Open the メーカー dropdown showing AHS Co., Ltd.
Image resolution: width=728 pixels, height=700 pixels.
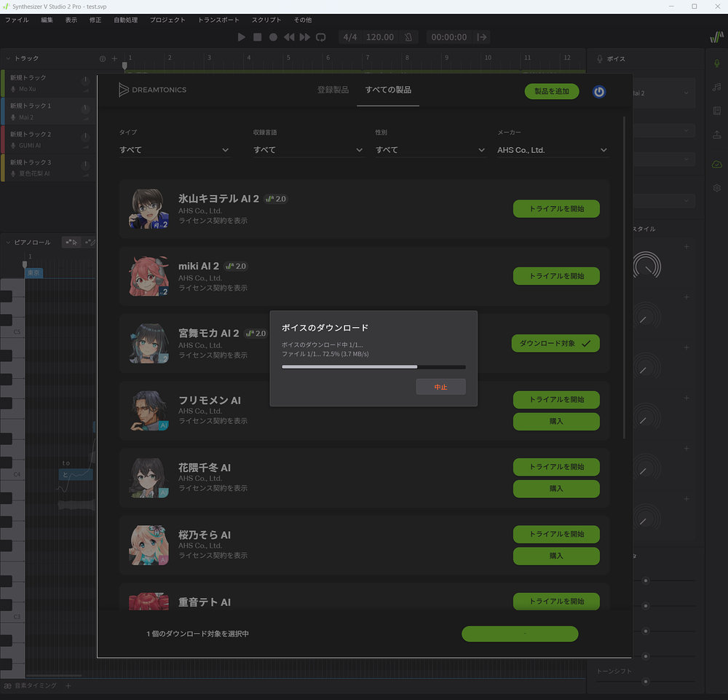pyautogui.click(x=553, y=150)
